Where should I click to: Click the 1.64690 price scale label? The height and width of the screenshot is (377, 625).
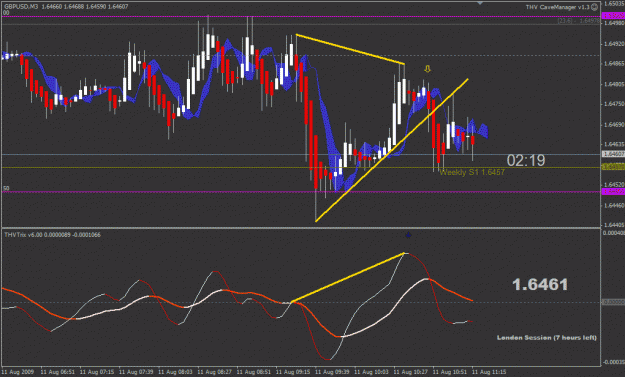(614, 125)
